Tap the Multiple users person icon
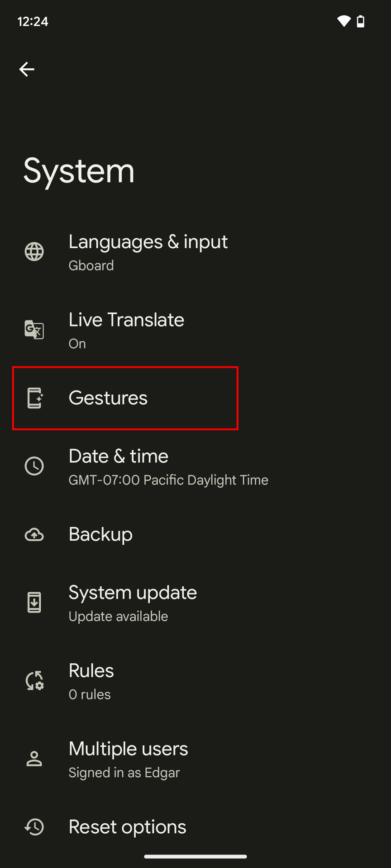This screenshot has width=391, height=868. pos(34,759)
